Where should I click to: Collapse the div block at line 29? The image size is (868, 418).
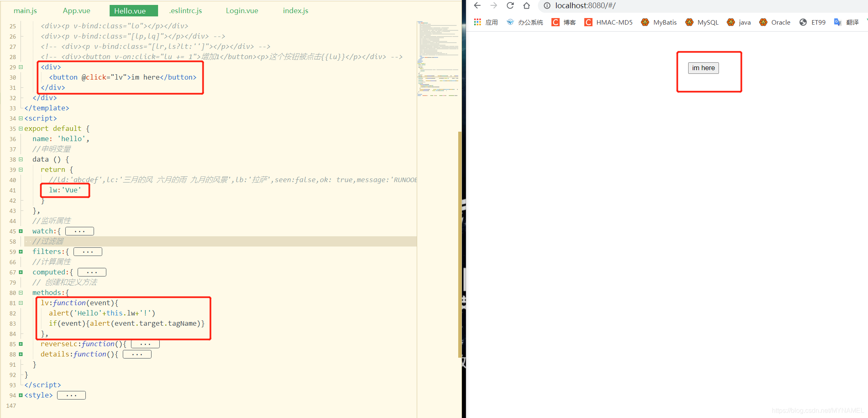coord(21,67)
